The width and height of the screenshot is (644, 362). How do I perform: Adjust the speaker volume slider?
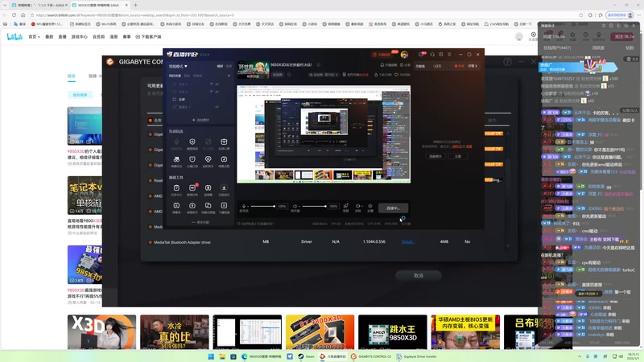click(x=314, y=206)
